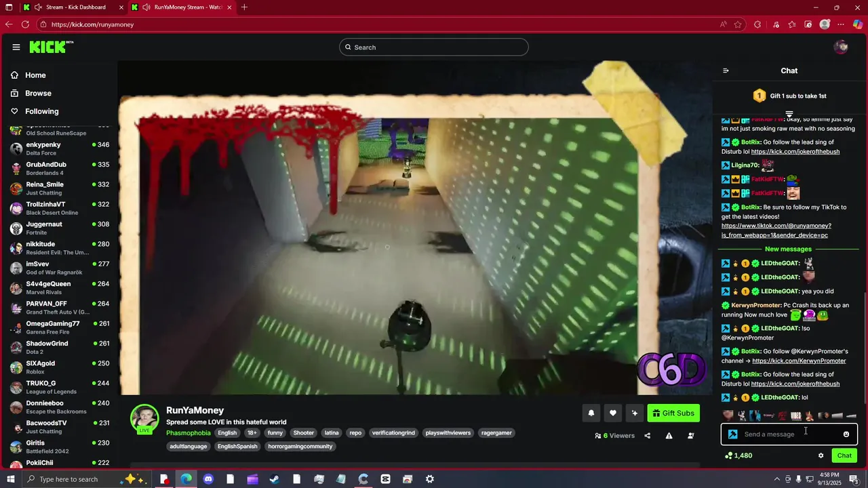This screenshot has height=488, width=868.
Task: Open Juggernaut's channel in the sidebar
Action: pyautogui.click(x=60, y=228)
